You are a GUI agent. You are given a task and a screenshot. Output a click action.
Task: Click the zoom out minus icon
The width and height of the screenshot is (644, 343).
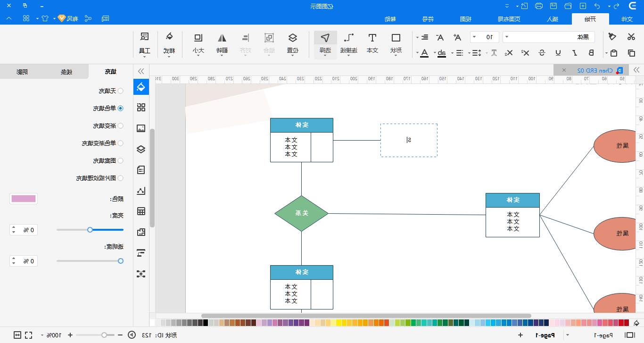pos(119,335)
